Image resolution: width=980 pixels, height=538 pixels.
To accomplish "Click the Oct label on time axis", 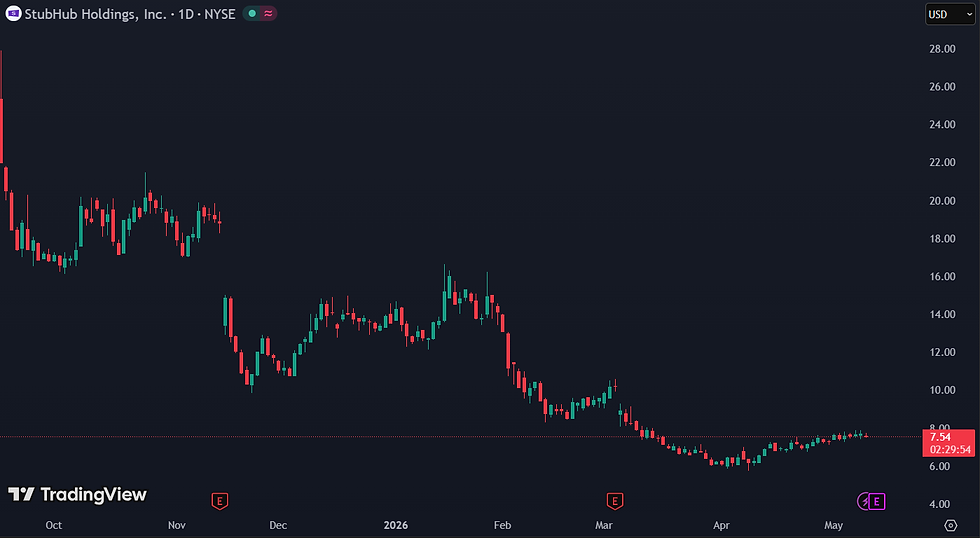I will pos(54,525).
